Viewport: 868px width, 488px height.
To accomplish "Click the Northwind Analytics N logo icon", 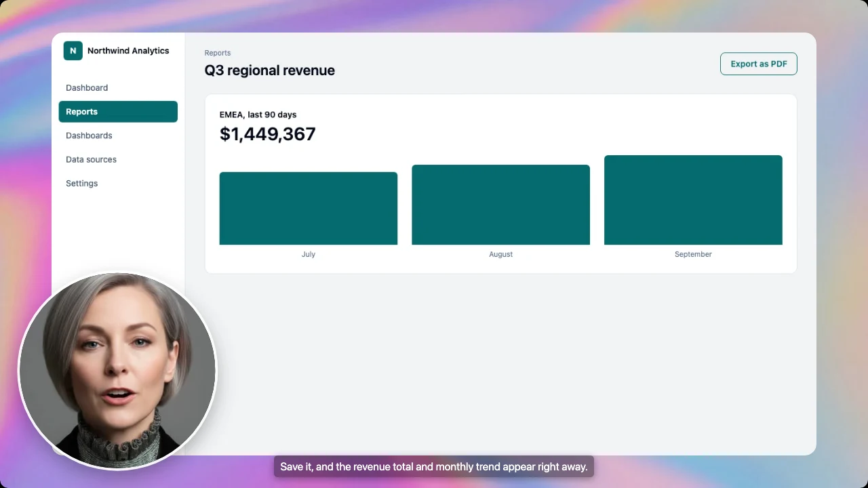I will [x=73, y=51].
